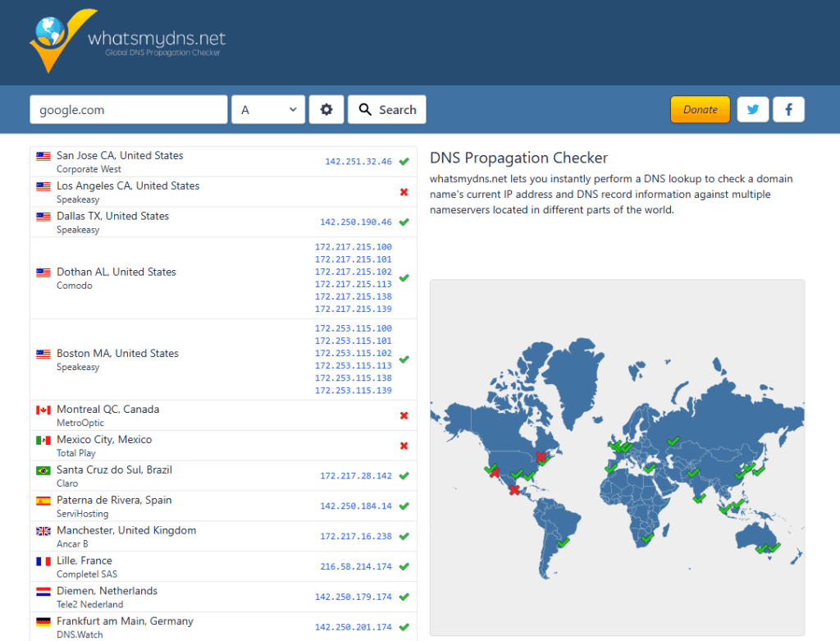The height and width of the screenshot is (641, 840).
Task: Open IP address 142.250.201.174 link
Action: pos(353,627)
